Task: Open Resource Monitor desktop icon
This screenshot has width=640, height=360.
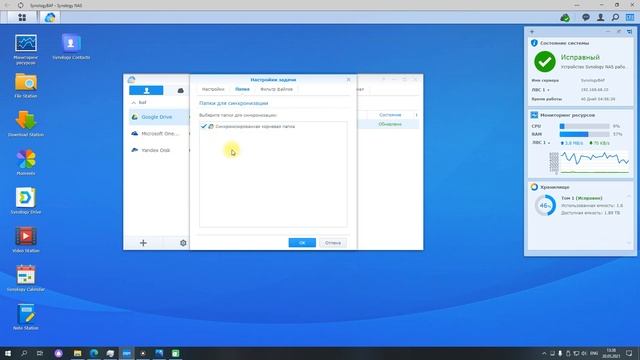Action: coord(26,49)
